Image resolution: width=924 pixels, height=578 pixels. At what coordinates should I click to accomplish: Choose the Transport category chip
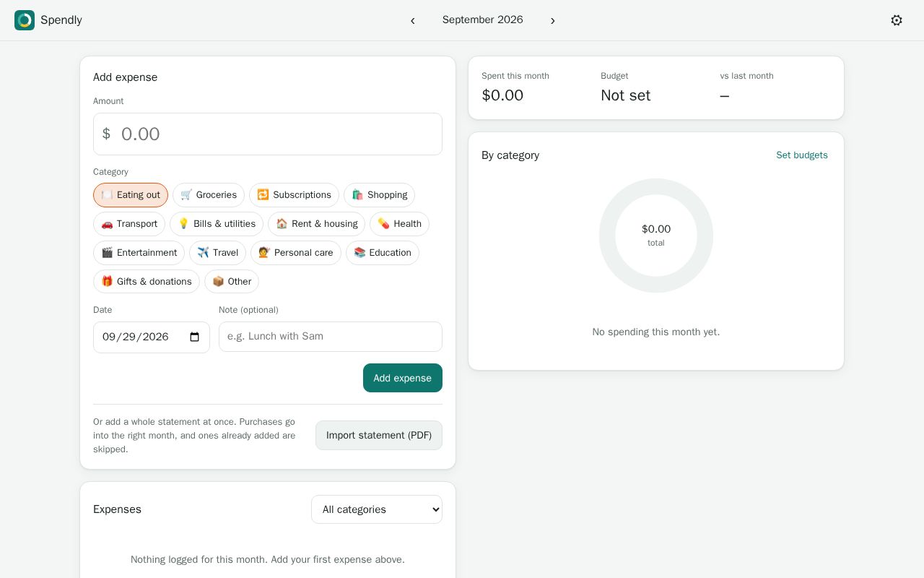pyautogui.click(x=129, y=224)
